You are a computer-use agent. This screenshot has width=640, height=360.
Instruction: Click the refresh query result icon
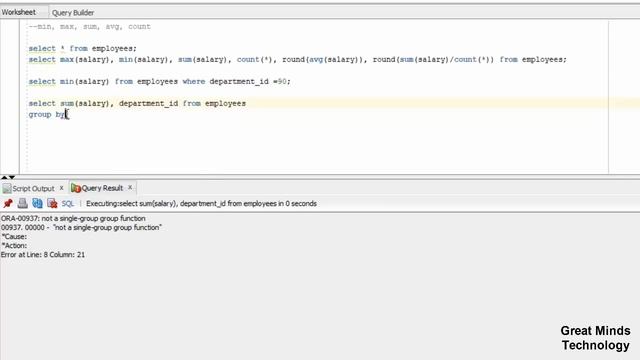[x=37, y=203]
